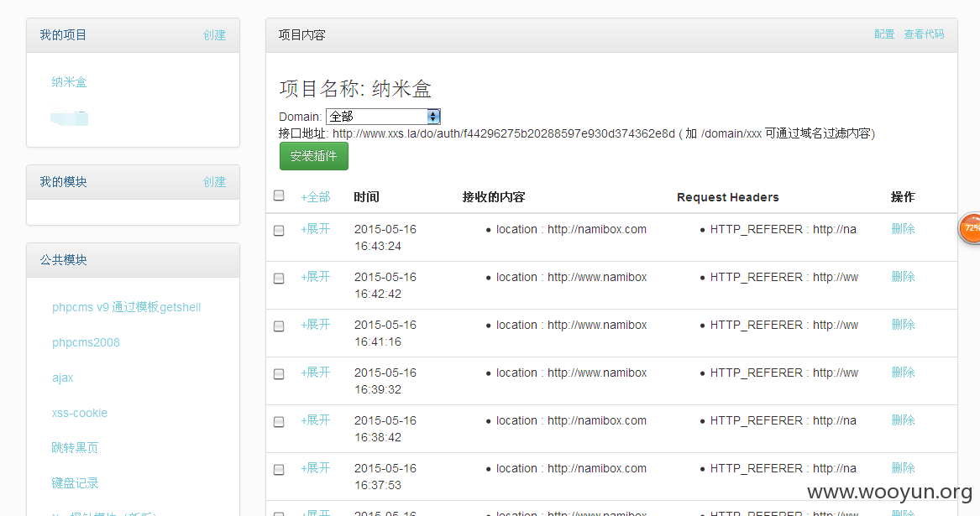Click the 接收的内容 column header
Image resolution: width=980 pixels, height=516 pixels.
click(494, 197)
